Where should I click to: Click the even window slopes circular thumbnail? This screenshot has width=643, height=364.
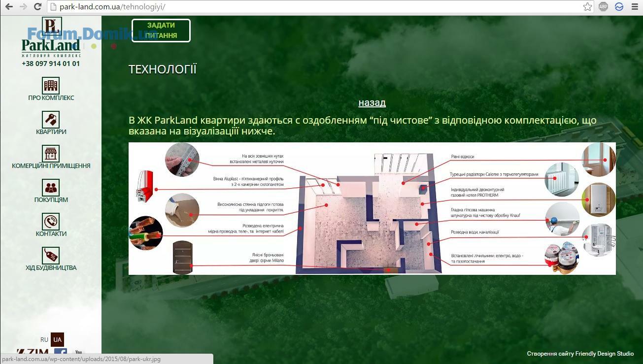599,160
